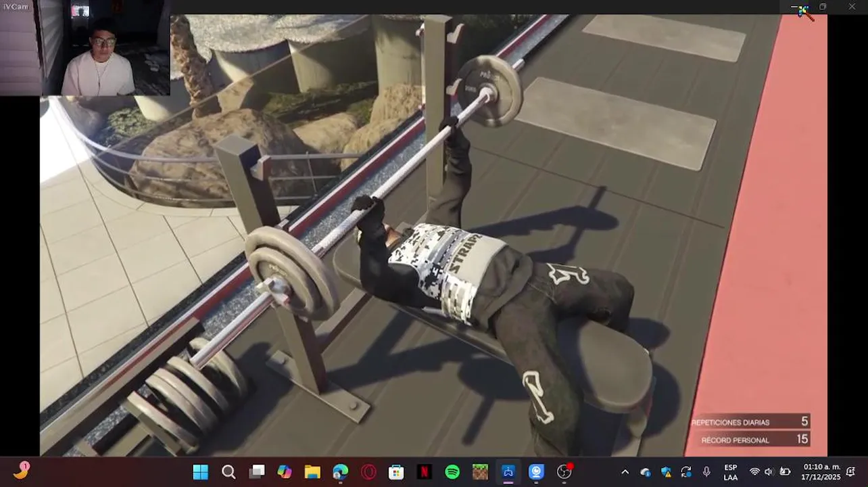The image size is (868, 487).
Task: Open taskbar Search magnifier
Action: [228, 471]
